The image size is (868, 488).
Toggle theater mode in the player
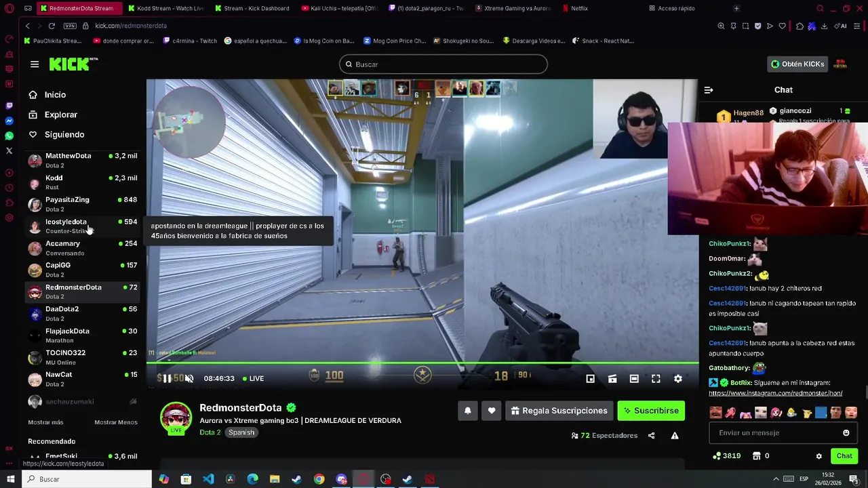[x=634, y=379]
